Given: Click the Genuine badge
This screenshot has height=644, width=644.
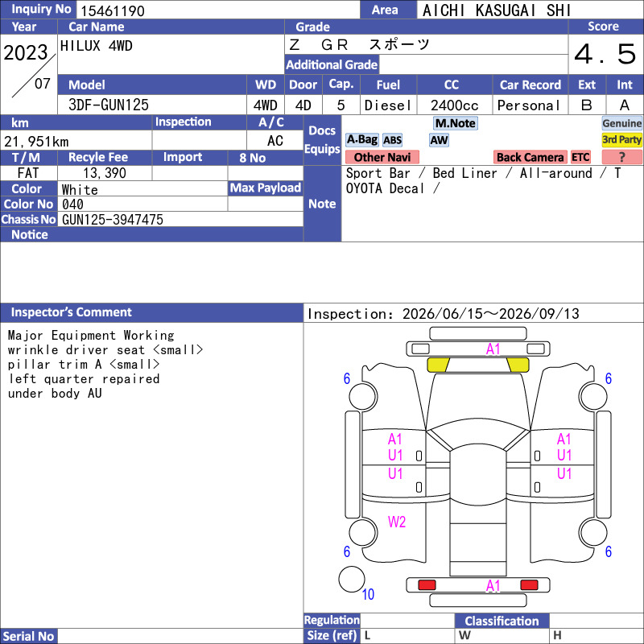Looking at the screenshot, I should 621,123.
